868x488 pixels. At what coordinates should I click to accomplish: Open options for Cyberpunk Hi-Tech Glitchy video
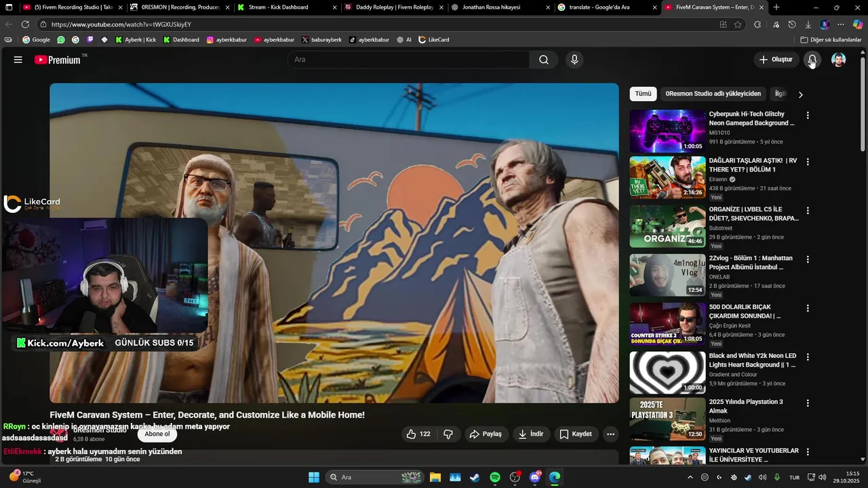point(807,115)
